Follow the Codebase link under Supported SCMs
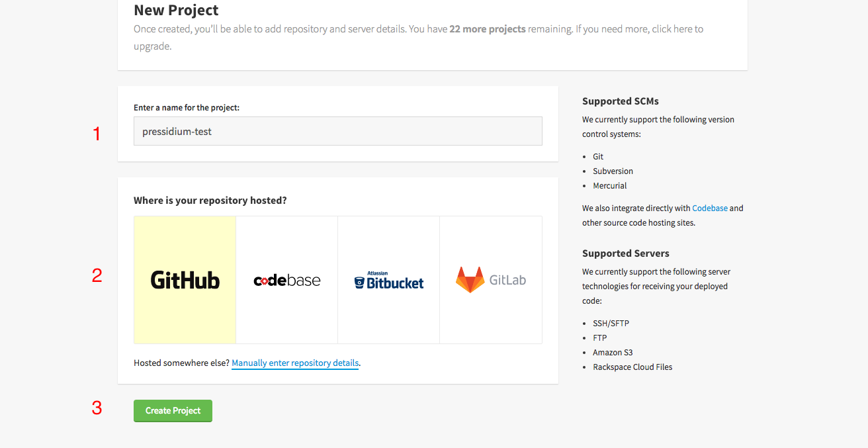 pyautogui.click(x=710, y=208)
